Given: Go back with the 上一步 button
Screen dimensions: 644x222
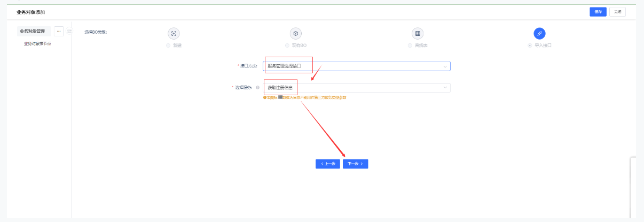Looking at the screenshot, I should (x=327, y=164).
